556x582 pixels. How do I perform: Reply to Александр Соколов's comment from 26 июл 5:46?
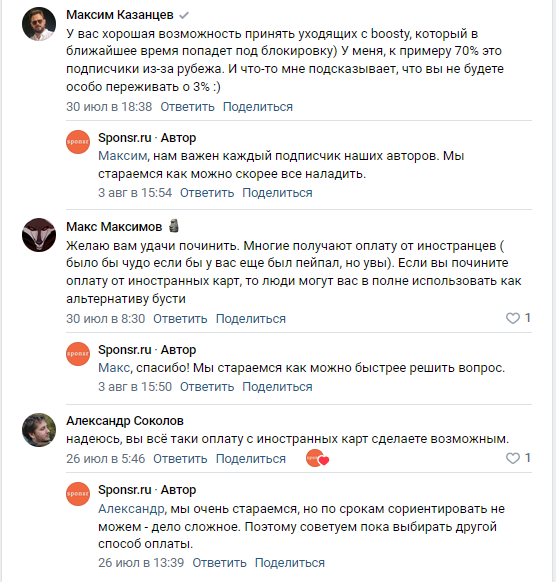point(180,459)
